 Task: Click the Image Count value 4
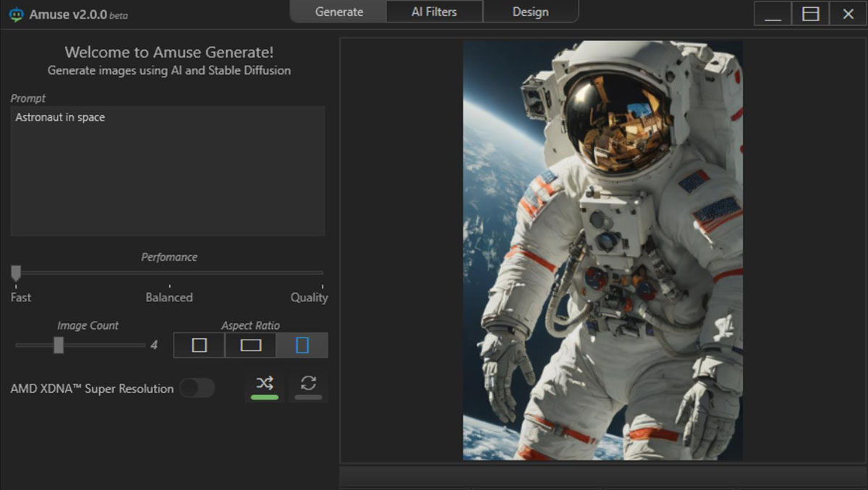[154, 345]
